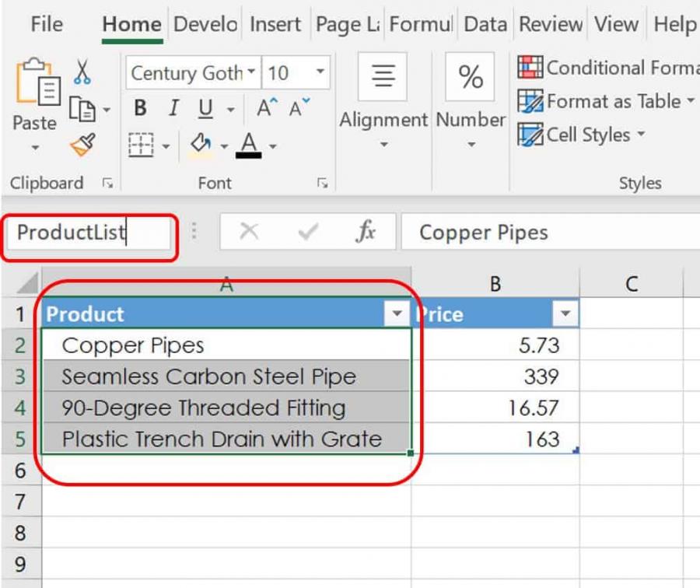Click inside the Name Box showing ProductList
This screenshot has width=700, height=588.
[x=86, y=231]
